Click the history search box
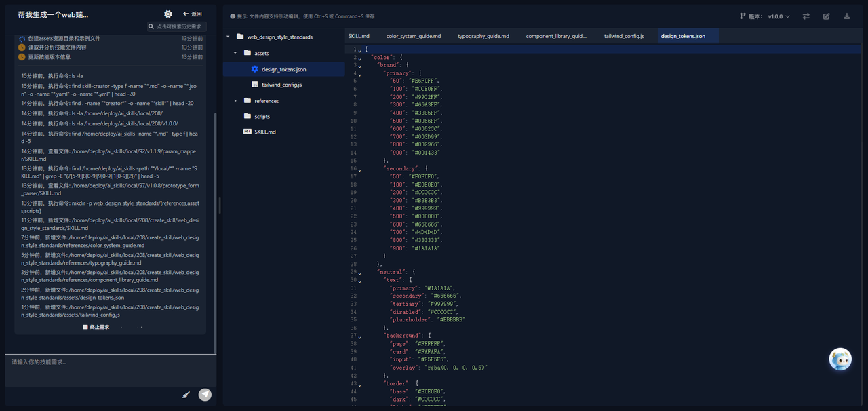 (177, 26)
